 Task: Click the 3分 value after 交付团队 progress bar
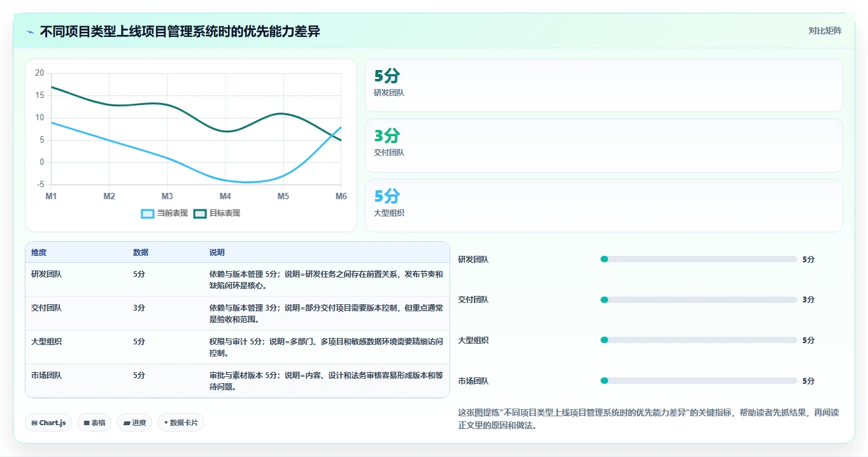(808, 300)
